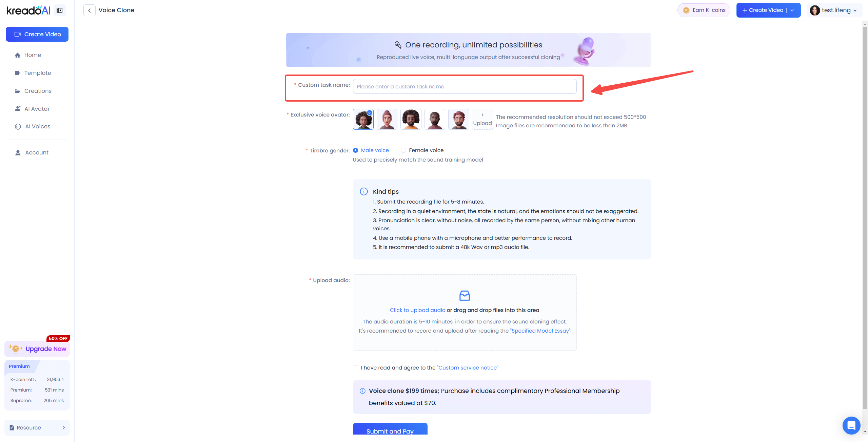Click the upload audio inbox icon
This screenshot has height=442, width=868.
click(x=465, y=296)
